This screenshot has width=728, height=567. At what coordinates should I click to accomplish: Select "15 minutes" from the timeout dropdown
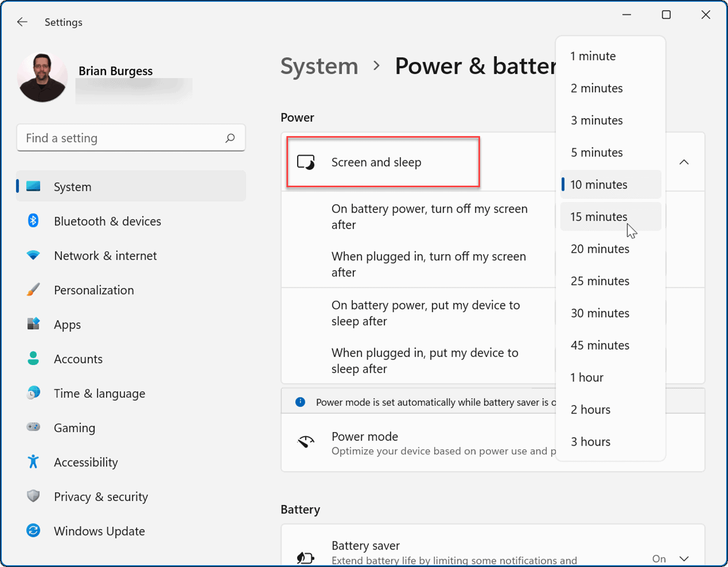pyautogui.click(x=599, y=216)
